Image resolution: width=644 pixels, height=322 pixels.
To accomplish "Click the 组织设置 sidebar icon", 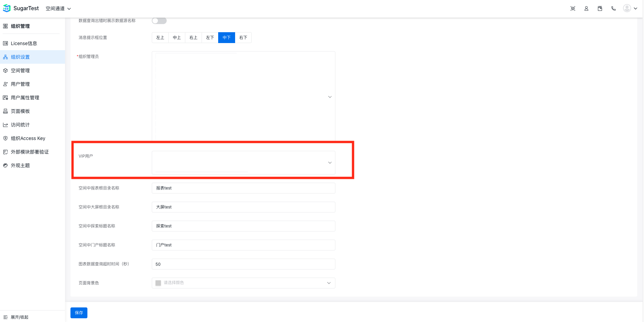I will point(5,57).
